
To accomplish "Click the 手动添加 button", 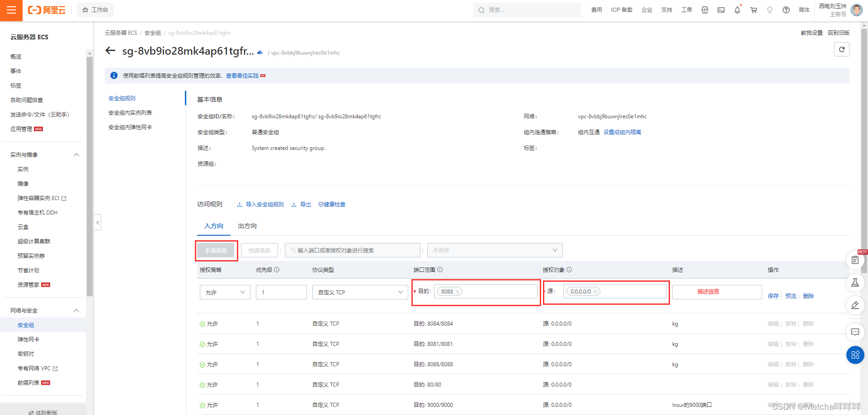I will [216, 250].
